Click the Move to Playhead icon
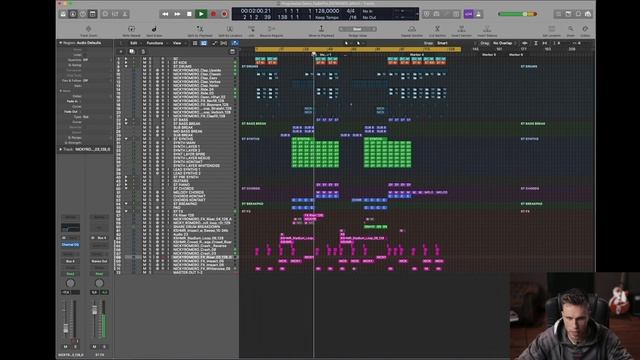Viewport: 640px width, 360px height. [x=321, y=29]
